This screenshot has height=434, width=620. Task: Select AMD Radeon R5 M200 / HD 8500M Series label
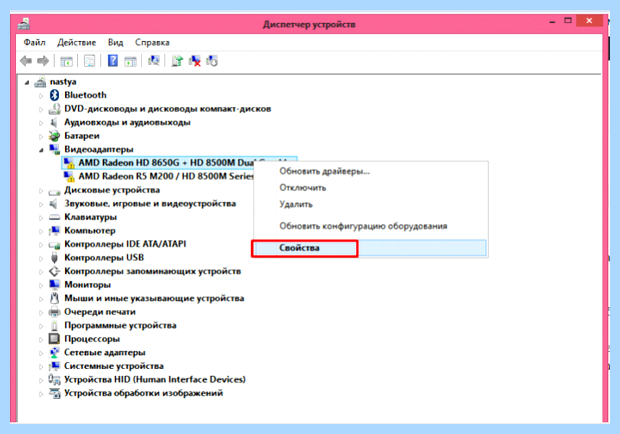point(166,176)
